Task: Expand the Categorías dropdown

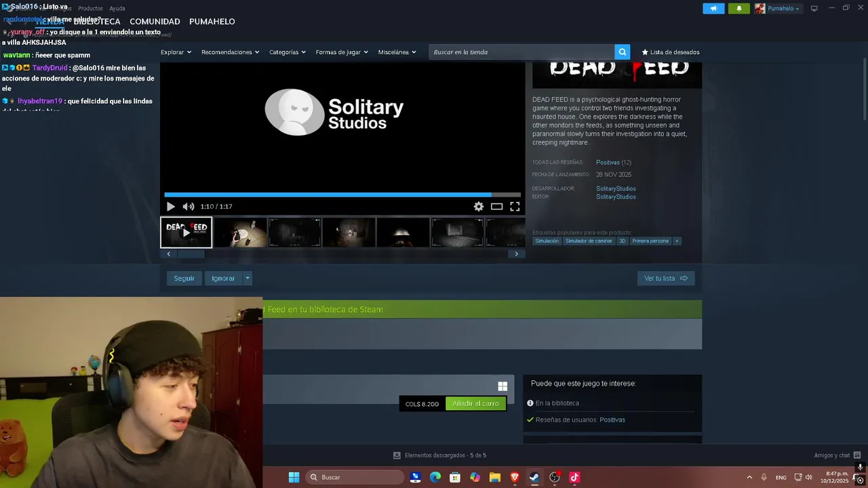Action: pyautogui.click(x=288, y=52)
